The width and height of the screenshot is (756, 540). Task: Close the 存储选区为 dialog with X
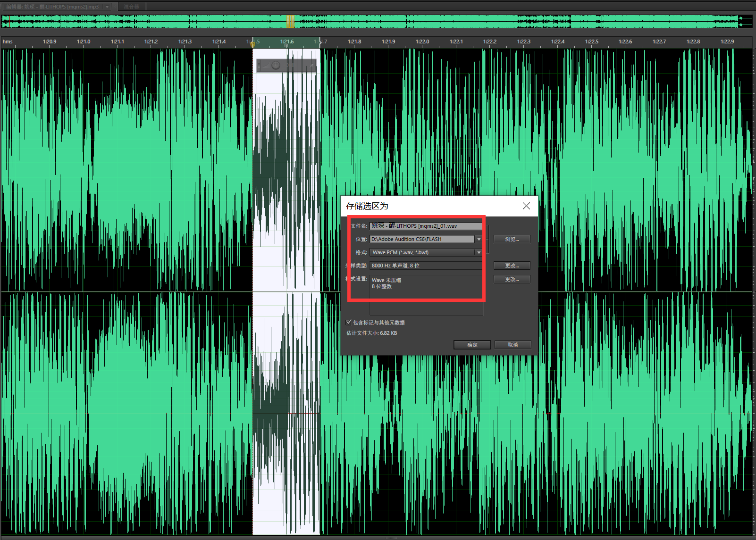(527, 206)
